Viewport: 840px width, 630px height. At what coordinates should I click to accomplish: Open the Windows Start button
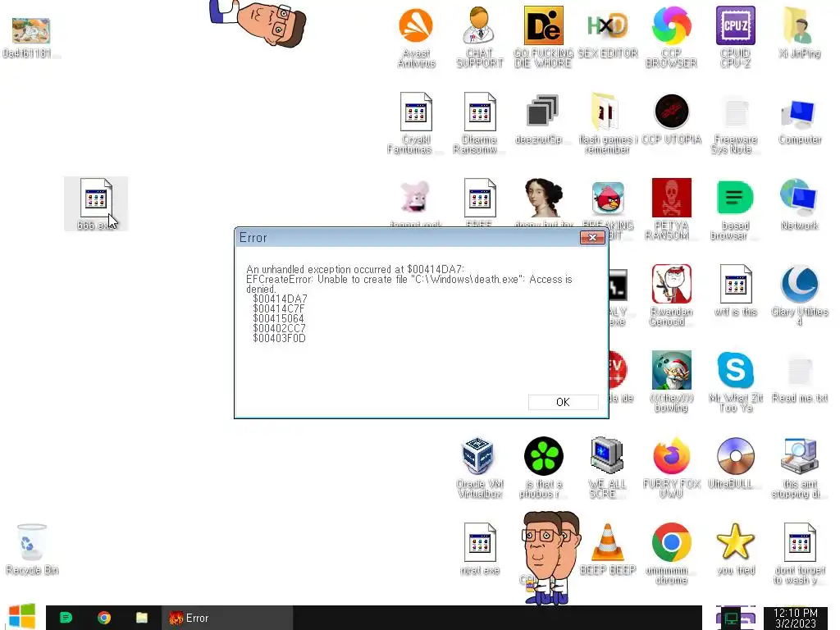[x=22, y=617]
